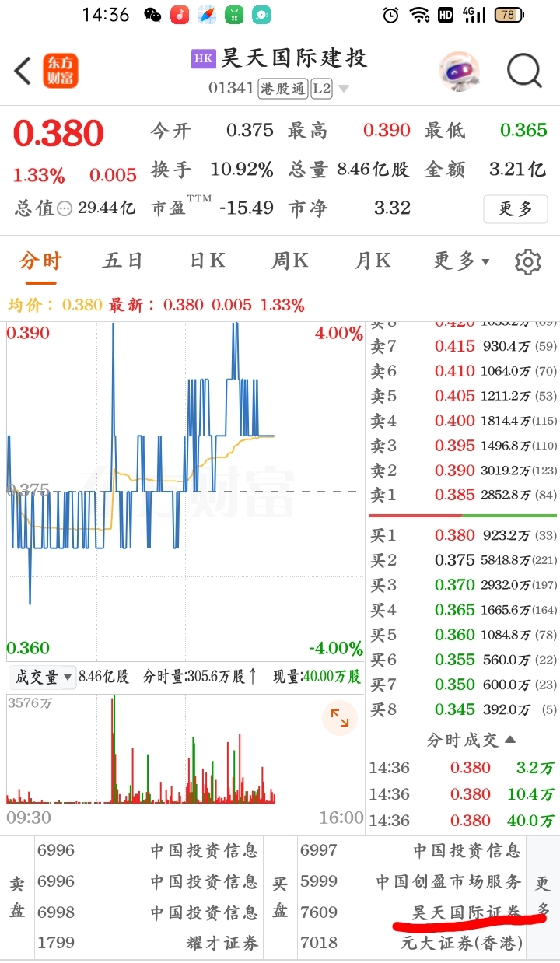Select 买2 price 0.375 row
This screenshot has width=560, height=963.
click(x=463, y=560)
